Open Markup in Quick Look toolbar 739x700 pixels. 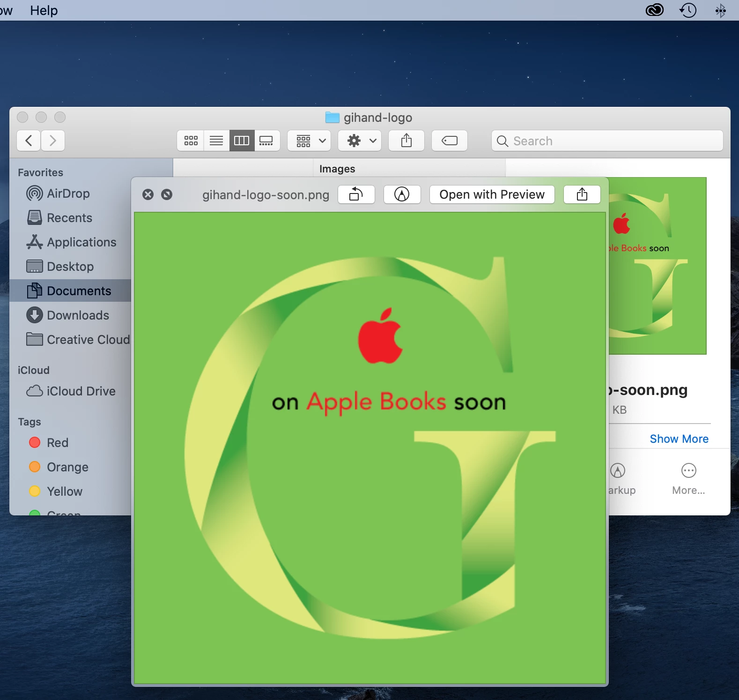point(402,194)
